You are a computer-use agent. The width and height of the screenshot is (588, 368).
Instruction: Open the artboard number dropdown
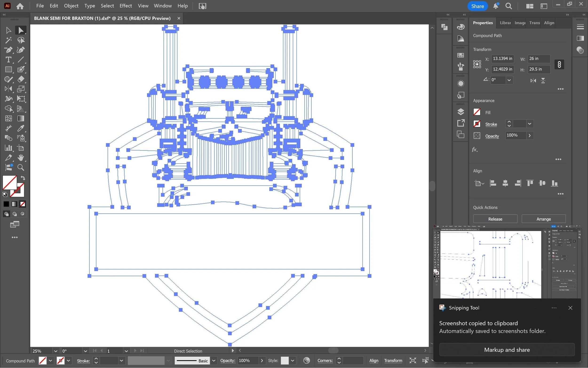point(126,351)
